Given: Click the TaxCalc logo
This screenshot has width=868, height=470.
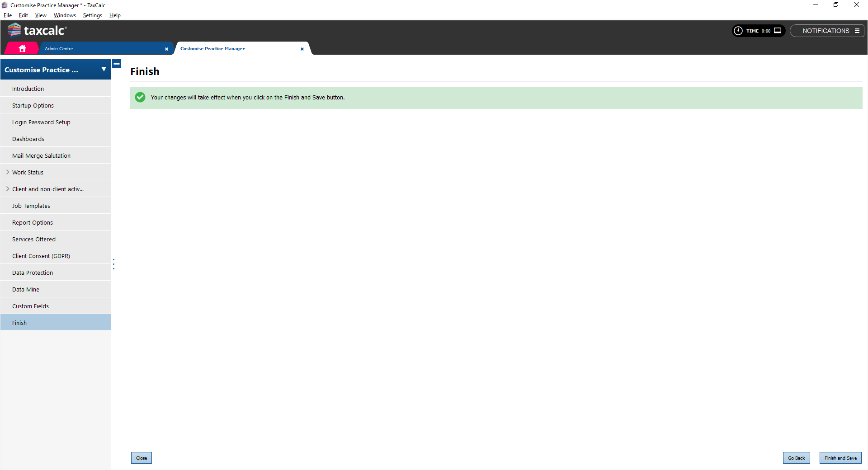Looking at the screenshot, I should tap(37, 30).
